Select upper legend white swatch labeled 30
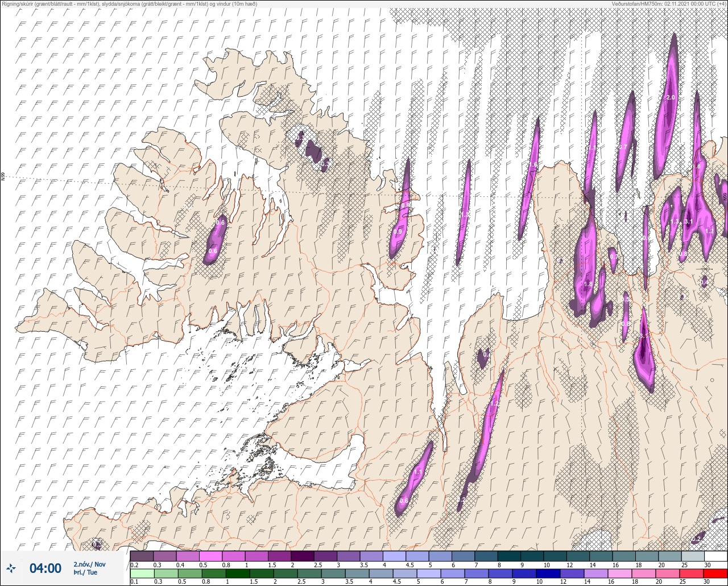728x586 pixels. 715,556
